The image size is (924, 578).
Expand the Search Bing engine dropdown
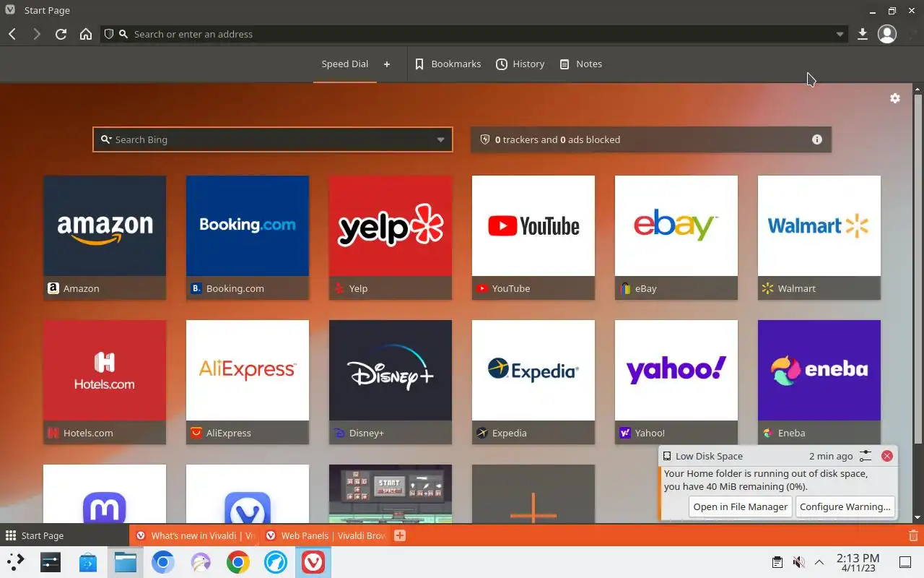pos(440,139)
